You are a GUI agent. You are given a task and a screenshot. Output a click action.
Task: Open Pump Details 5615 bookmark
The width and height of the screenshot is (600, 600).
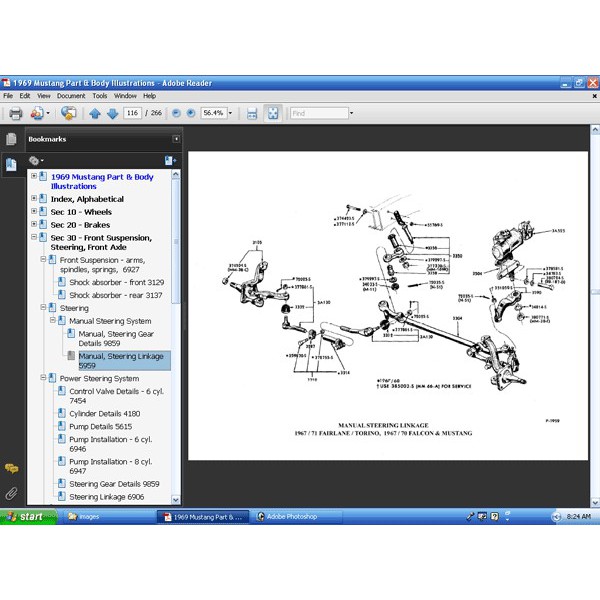[x=100, y=427]
